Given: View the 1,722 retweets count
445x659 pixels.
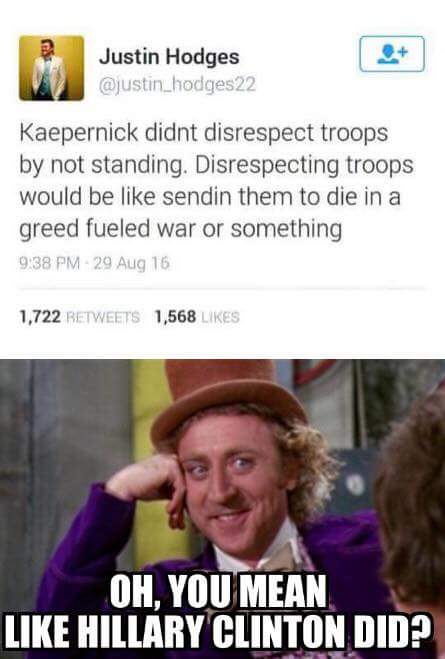Looking at the screenshot, I should (79, 316).
